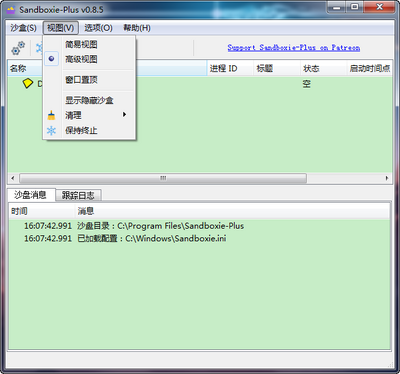Select the 已加载配置 Sandboxie.ini log row
The image size is (400, 374).
coord(199,239)
